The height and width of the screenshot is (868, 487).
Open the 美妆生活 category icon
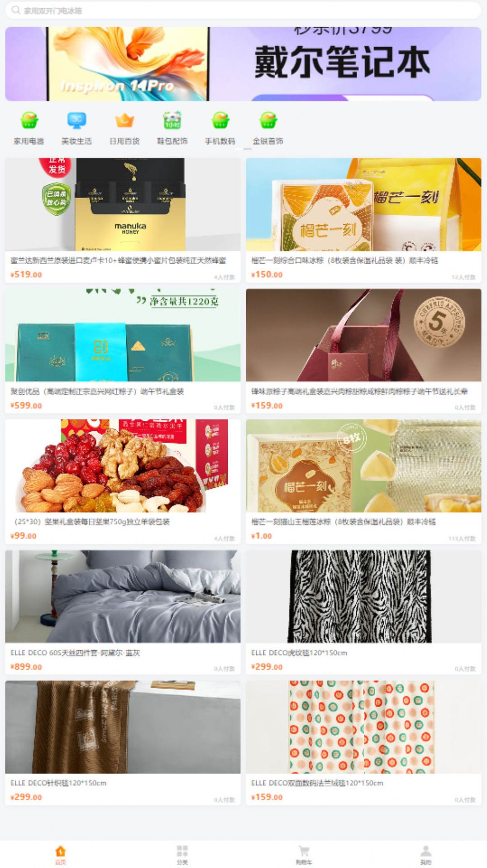click(x=76, y=121)
